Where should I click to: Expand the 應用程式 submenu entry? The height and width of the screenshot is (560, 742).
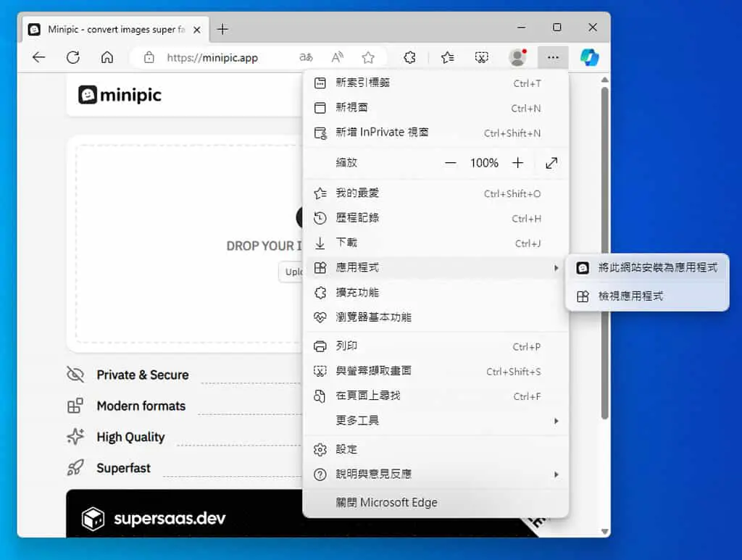[435, 268]
